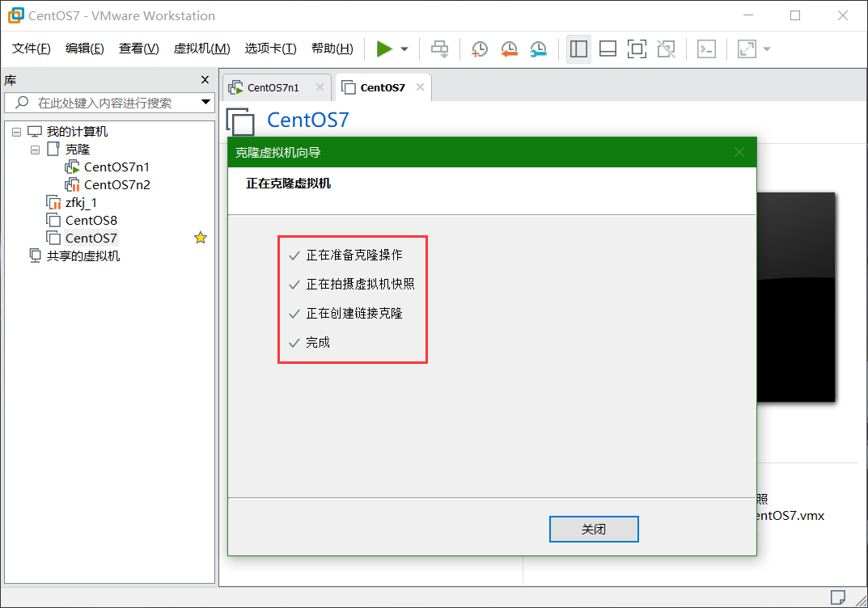
Task: Click the 关闭 button in clone wizard
Action: tap(594, 529)
